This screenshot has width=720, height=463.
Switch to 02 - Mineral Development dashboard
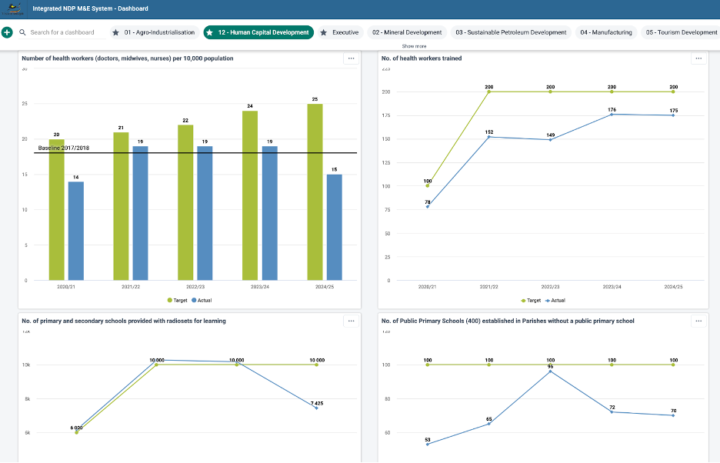[407, 32]
